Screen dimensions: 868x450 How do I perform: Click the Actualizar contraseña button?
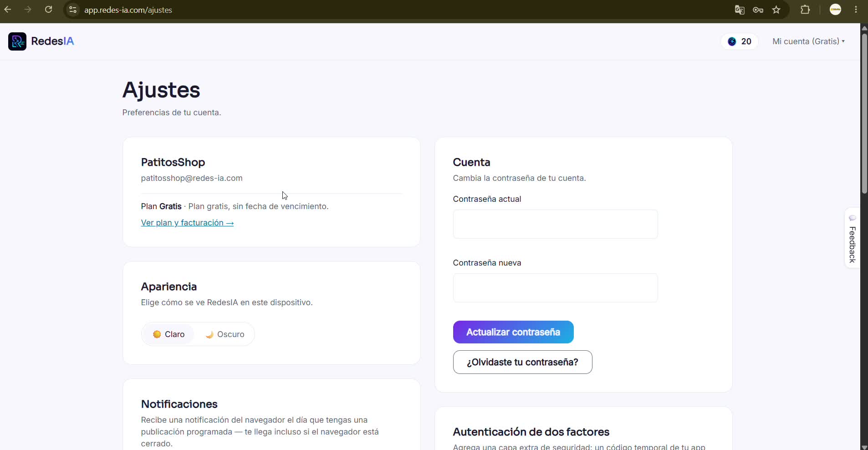[513, 332]
